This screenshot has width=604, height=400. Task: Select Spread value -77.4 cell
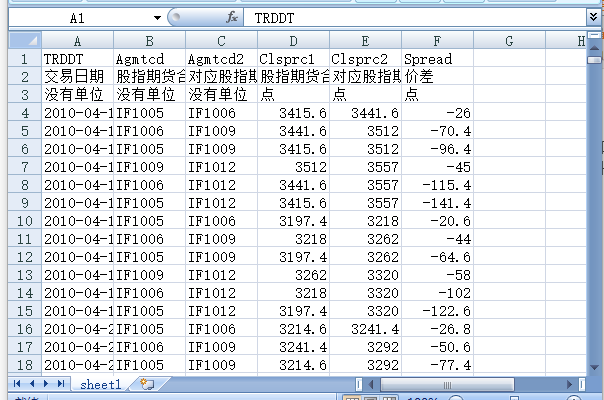coord(438,365)
